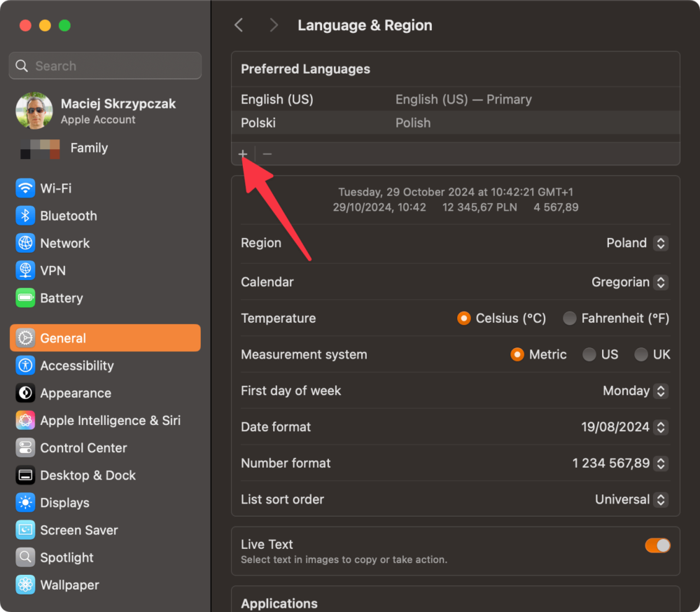Image resolution: width=700 pixels, height=612 pixels.
Task: Click the Appearance icon
Action: click(x=25, y=393)
